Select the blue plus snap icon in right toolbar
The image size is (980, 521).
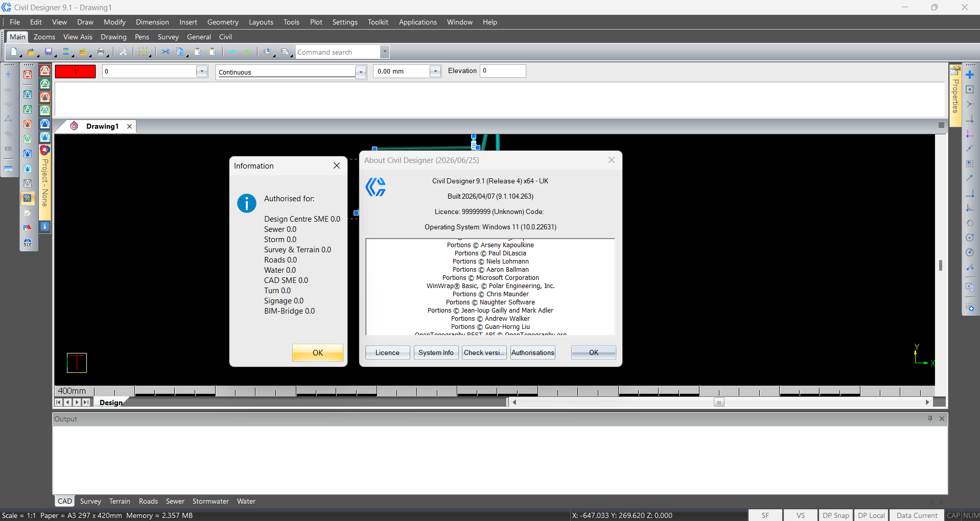tap(969, 75)
